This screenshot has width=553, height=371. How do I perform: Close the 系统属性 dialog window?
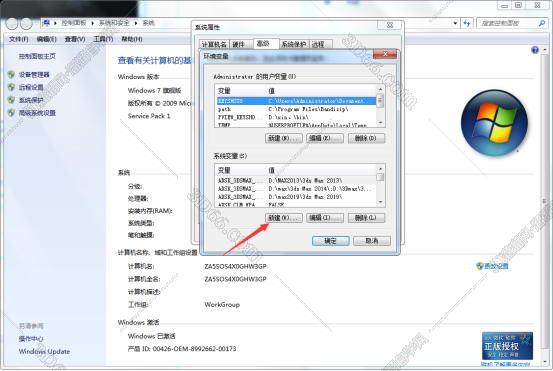[x=390, y=25]
